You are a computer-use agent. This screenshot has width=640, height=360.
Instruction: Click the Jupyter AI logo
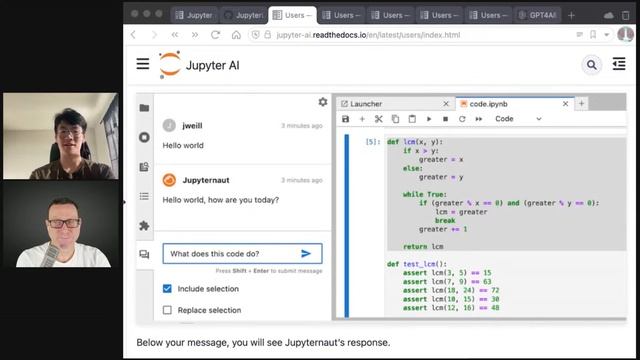(169, 64)
